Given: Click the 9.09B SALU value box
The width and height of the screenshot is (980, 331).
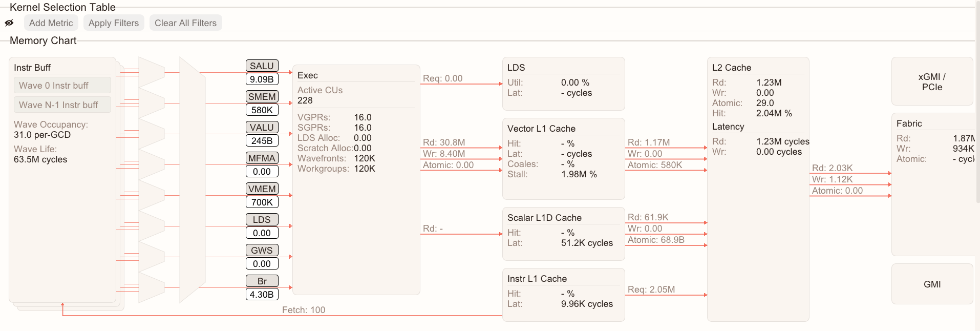Looking at the screenshot, I should point(262,79).
